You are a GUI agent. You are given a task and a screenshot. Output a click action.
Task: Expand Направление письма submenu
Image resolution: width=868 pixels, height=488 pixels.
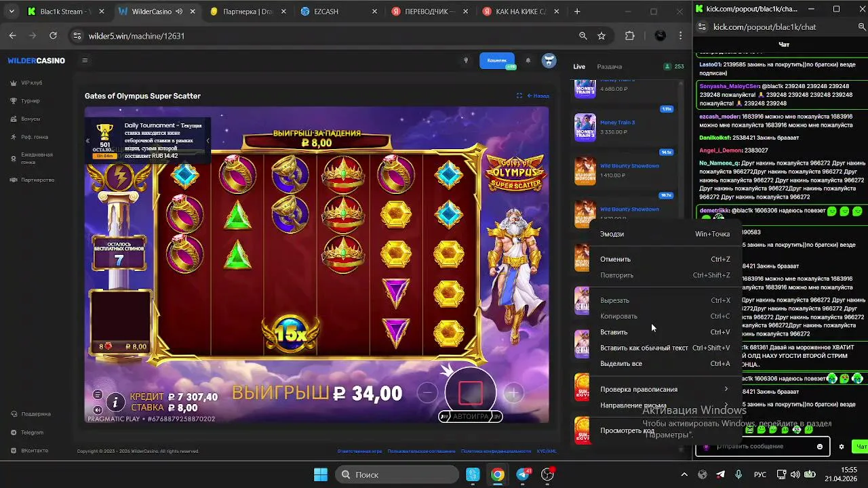click(665, 405)
